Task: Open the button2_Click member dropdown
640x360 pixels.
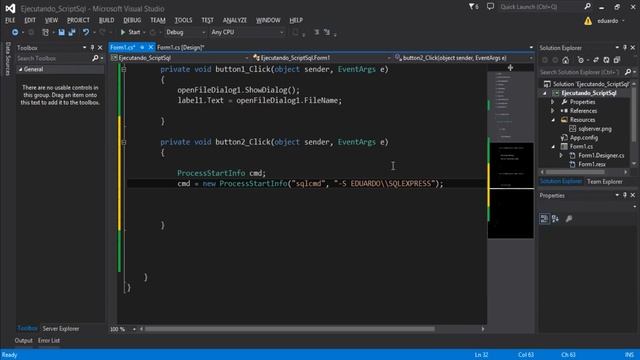Action: [464, 58]
